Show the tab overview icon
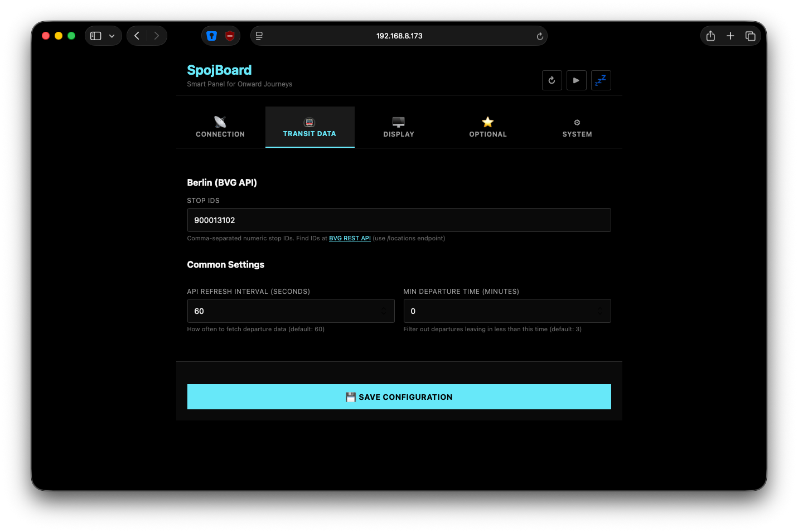 750,36
